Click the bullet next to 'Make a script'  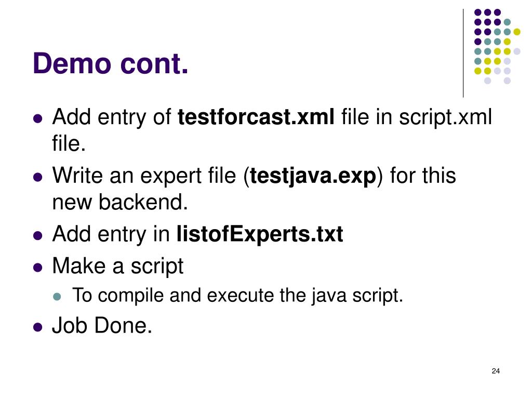(x=37, y=268)
